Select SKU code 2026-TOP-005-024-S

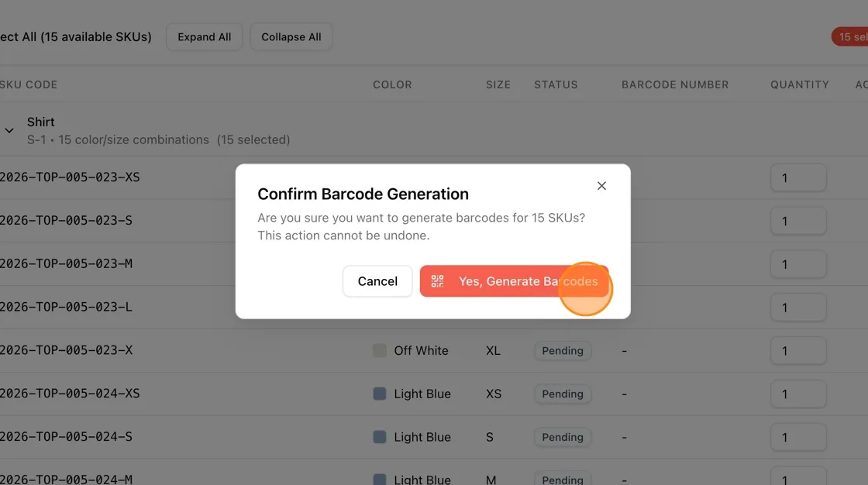[66, 436]
